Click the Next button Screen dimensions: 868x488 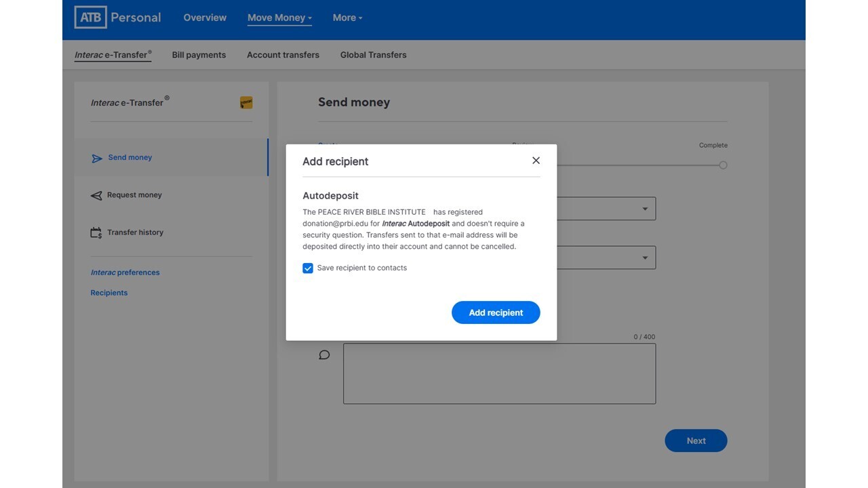click(696, 441)
